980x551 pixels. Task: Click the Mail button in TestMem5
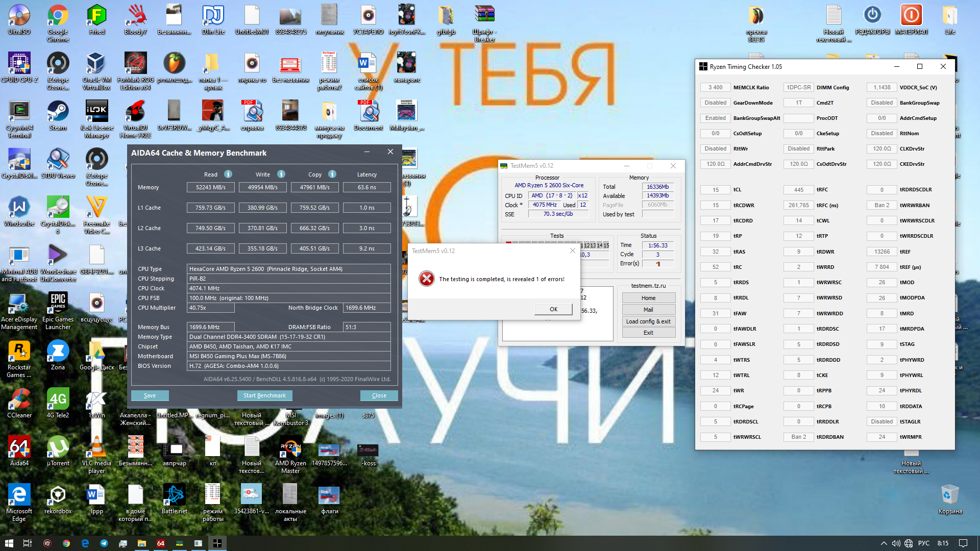pos(648,310)
